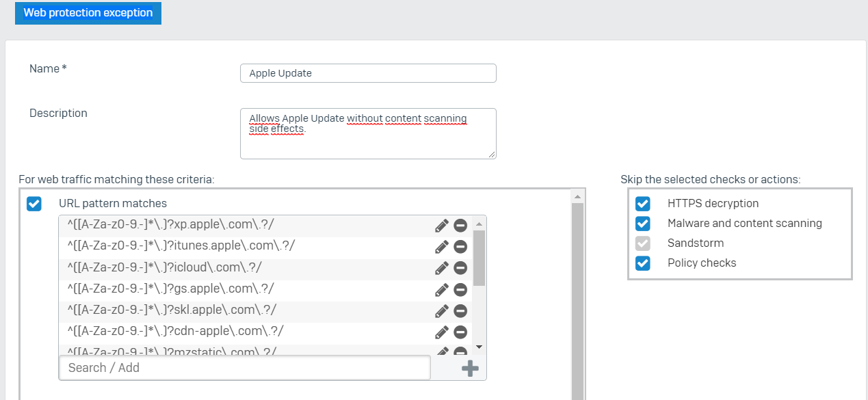Viewport: 868px width, 400px height.
Task: Edit the xp.apple.com URL pattern
Action: [442, 226]
